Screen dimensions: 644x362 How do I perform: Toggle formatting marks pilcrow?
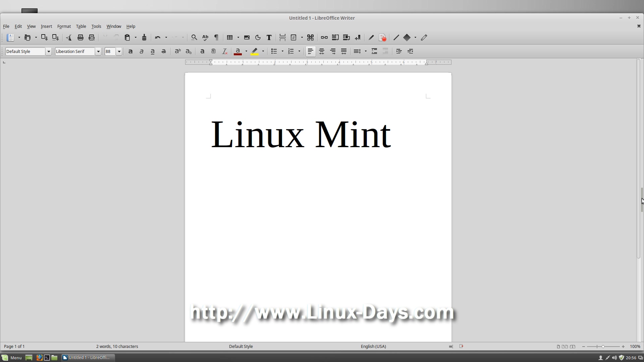216,38
